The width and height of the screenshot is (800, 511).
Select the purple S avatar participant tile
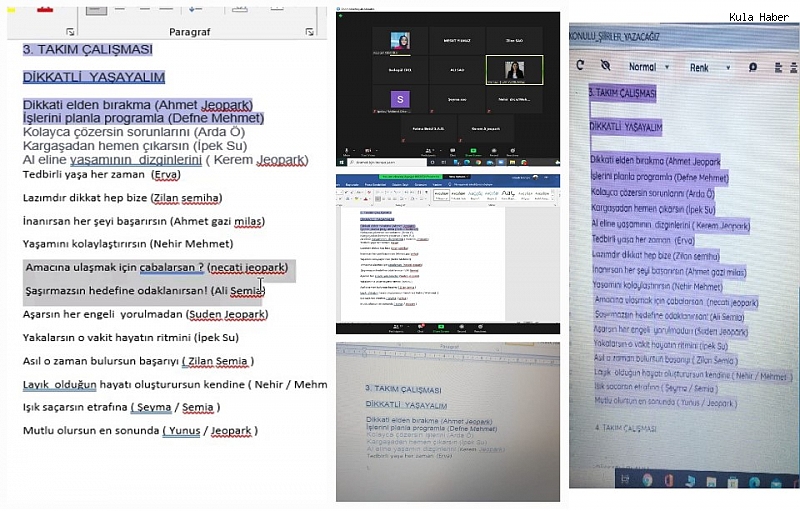[x=400, y=99]
